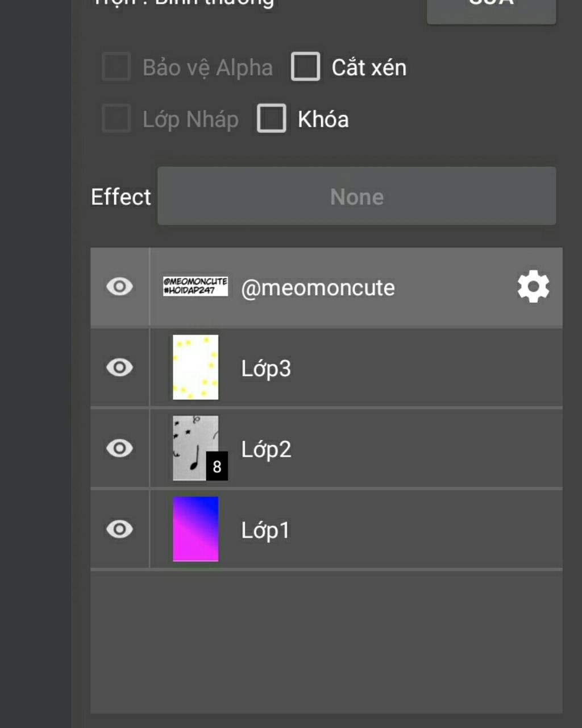Click the @meomoncute text thumbnail
The height and width of the screenshot is (728, 582).
[196, 286]
